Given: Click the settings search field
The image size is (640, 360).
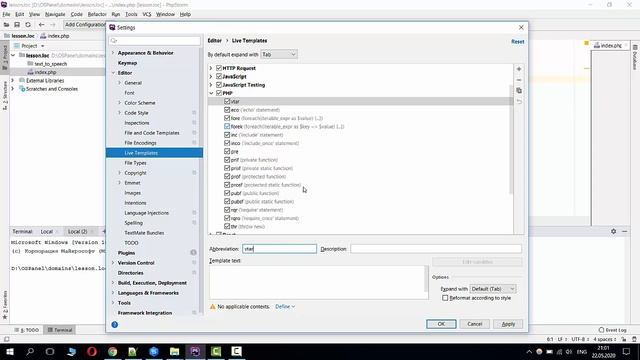Looking at the screenshot, I should pos(155,41).
